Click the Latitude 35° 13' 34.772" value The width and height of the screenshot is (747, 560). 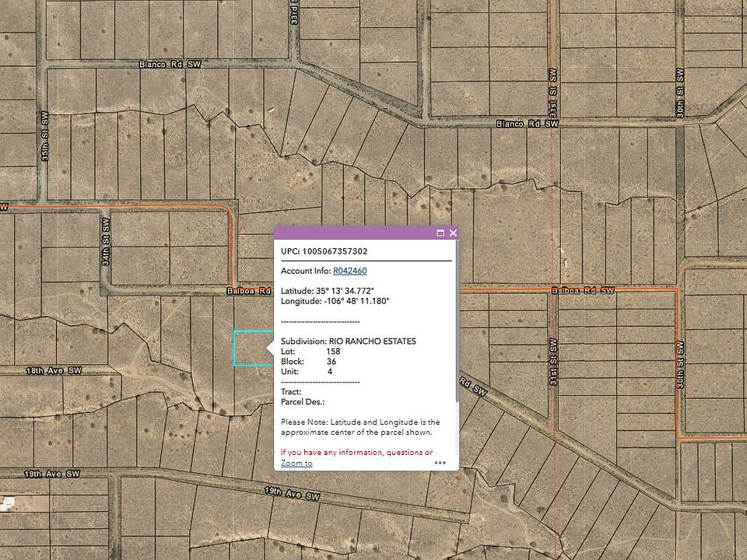345,291
